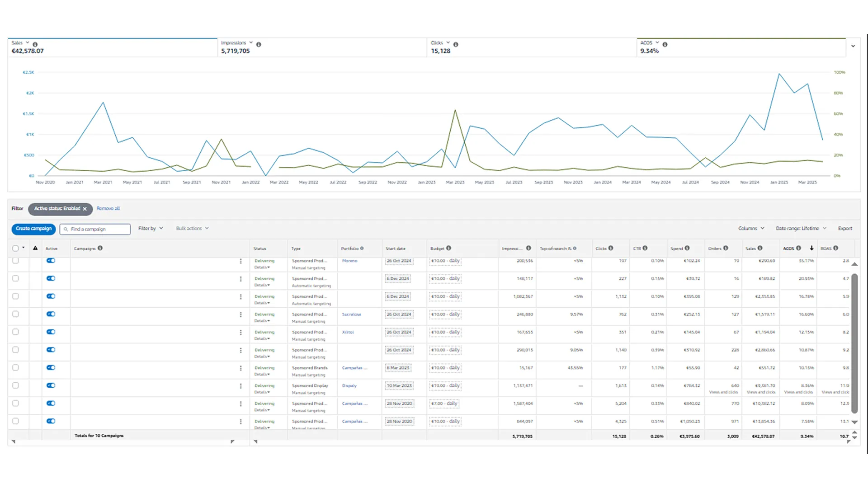This screenshot has width=868, height=488.
Task: Tick the select-all campaigns header checkbox
Action: (x=15, y=248)
